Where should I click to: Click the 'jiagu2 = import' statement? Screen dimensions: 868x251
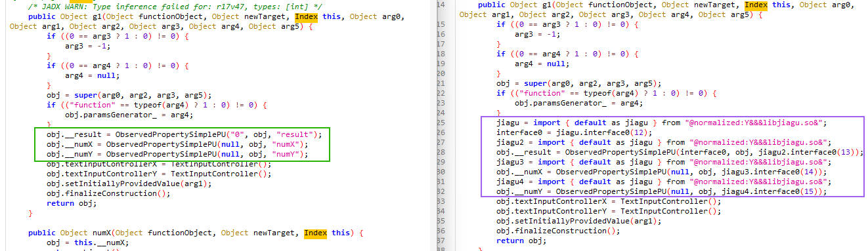(662, 142)
